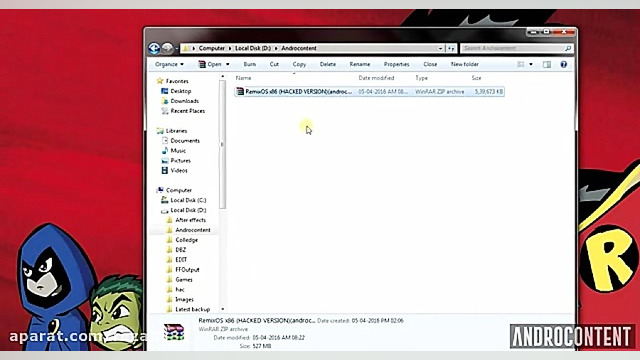
Task: Click the WinRAR icon in details pane
Action: (x=174, y=332)
